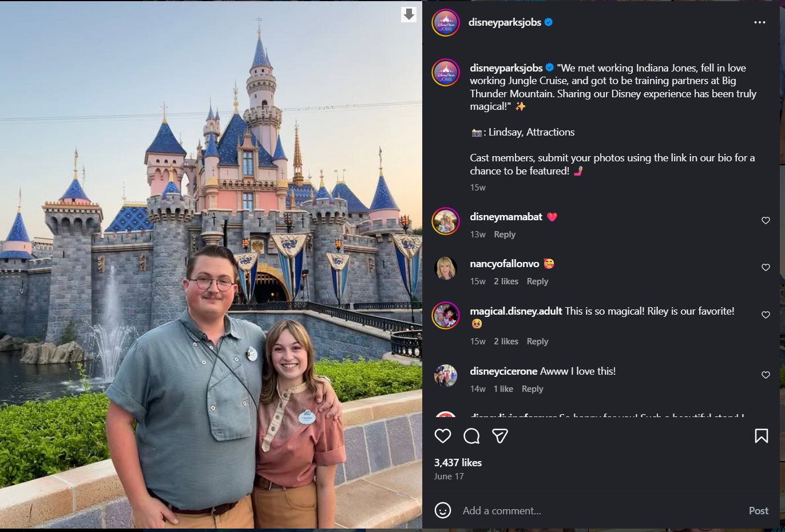785x532 pixels.
Task: Like the post with the heart icon
Action: (443, 436)
